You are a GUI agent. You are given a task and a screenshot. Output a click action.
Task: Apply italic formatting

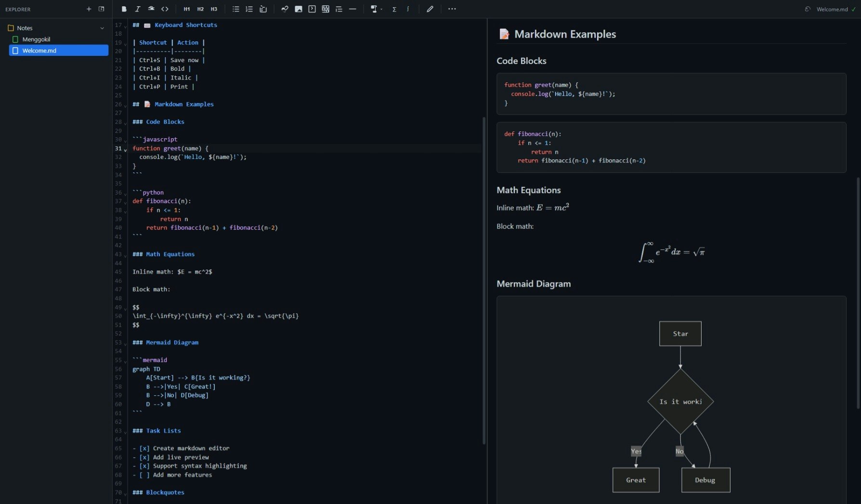click(x=138, y=9)
